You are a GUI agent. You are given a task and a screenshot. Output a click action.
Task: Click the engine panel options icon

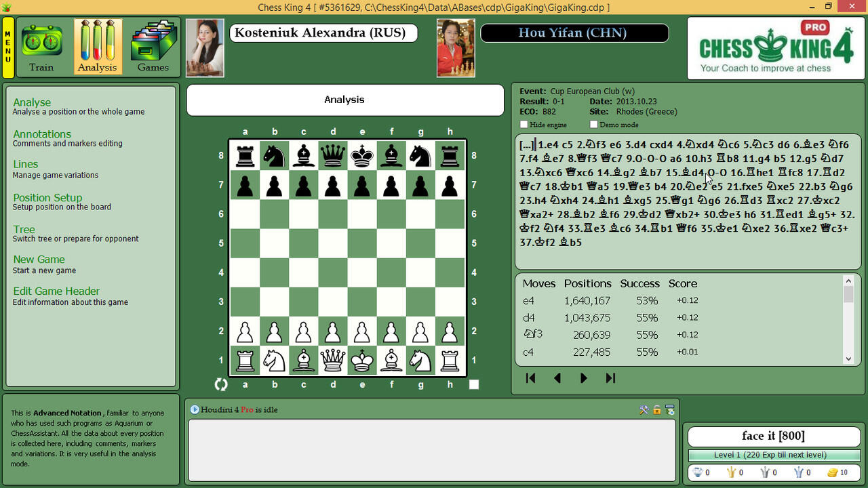pos(670,410)
